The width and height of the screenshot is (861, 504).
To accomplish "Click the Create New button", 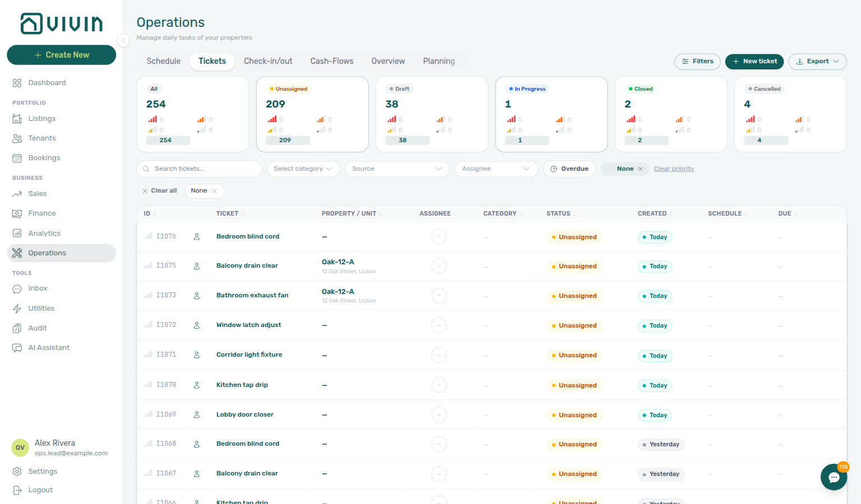I will coord(62,55).
